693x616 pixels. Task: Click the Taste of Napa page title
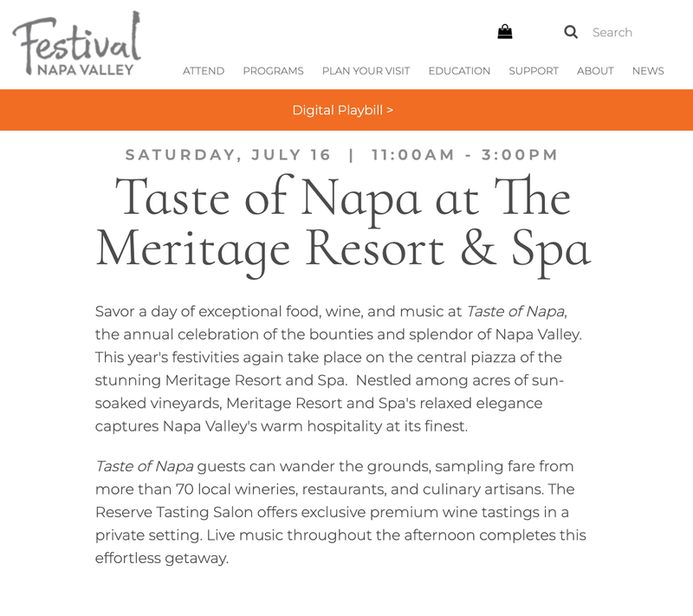tap(343, 224)
